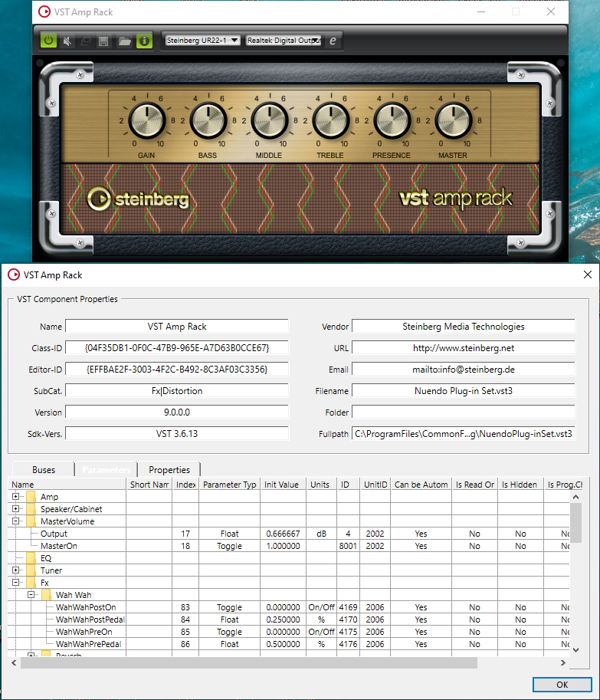The width and height of the screenshot is (600, 700).
Task: Switch to the Buses tab
Action: pos(44,470)
